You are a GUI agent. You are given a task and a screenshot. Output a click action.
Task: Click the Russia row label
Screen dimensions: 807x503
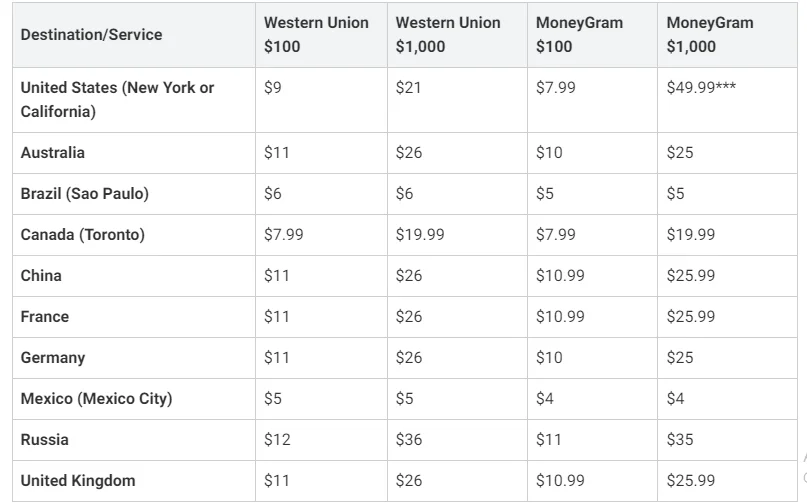point(45,440)
